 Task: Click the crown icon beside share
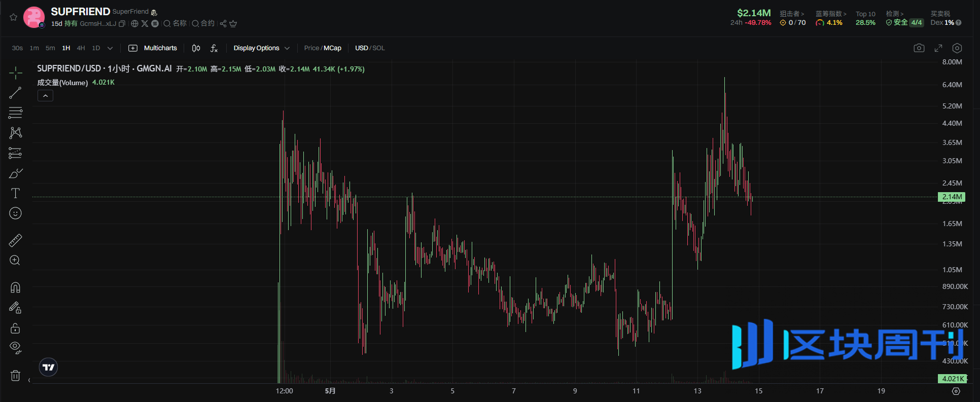[233, 24]
